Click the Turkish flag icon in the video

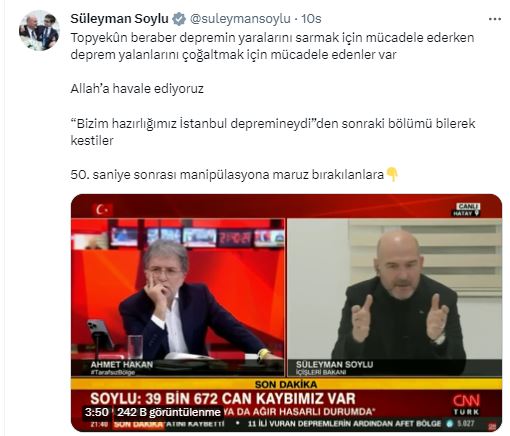click(x=102, y=210)
